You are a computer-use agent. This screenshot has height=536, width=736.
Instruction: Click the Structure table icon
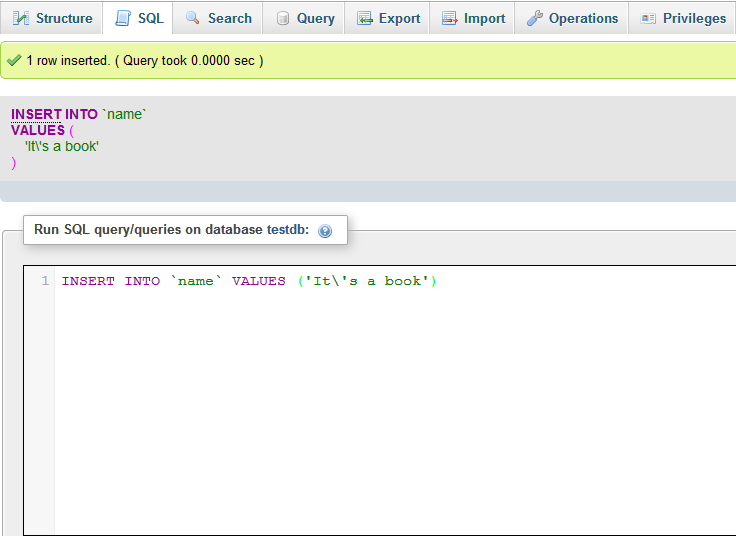click(x=21, y=18)
